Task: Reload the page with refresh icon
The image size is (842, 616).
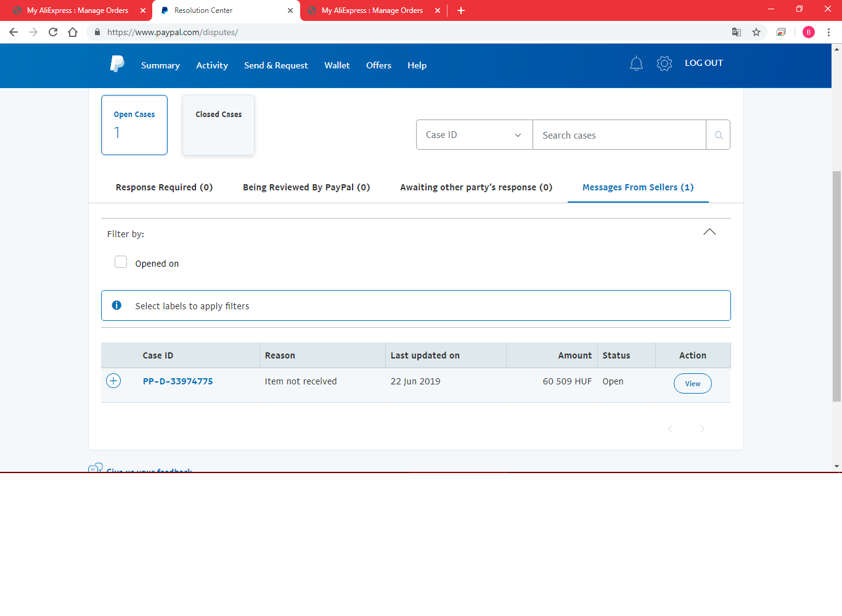Action: pyautogui.click(x=53, y=32)
